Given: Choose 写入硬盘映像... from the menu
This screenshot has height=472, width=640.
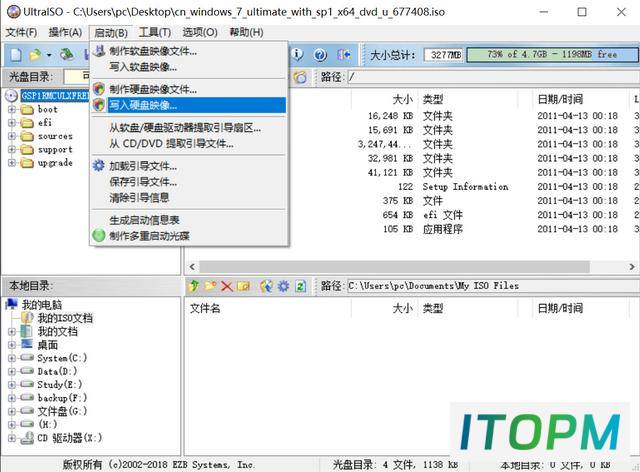Looking at the screenshot, I should click(x=189, y=105).
